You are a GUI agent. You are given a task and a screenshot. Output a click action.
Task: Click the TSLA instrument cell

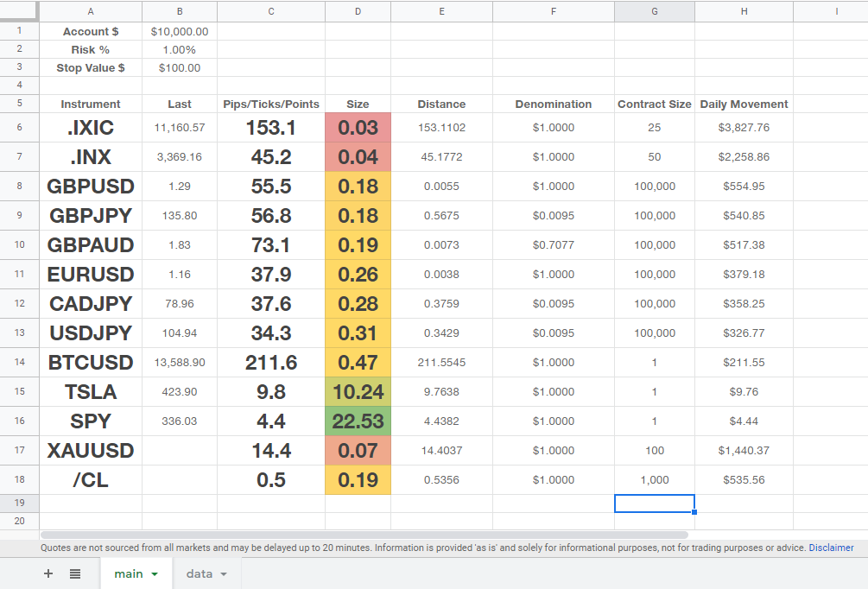click(90, 391)
